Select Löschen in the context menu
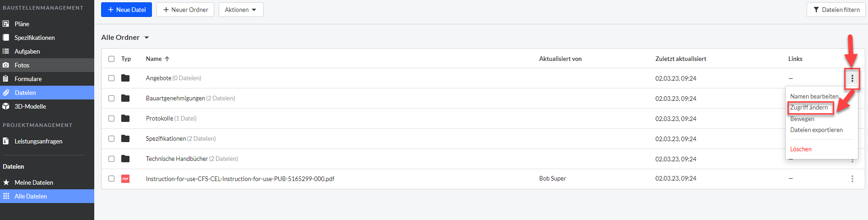The image size is (868, 220). point(801,149)
